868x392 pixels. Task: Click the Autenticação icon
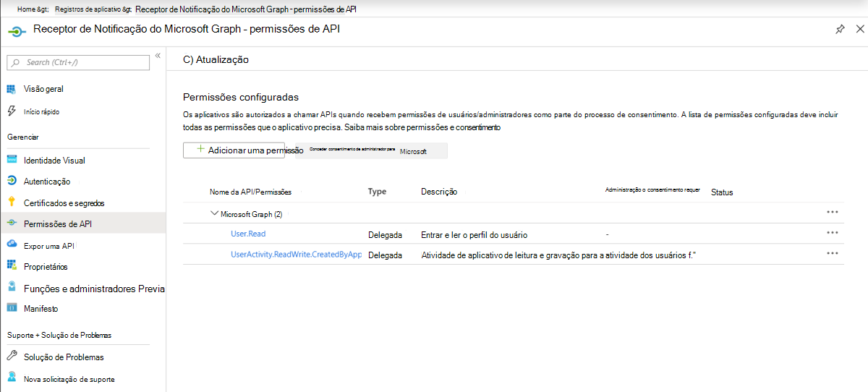pyautogui.click(x=12, y=181)
